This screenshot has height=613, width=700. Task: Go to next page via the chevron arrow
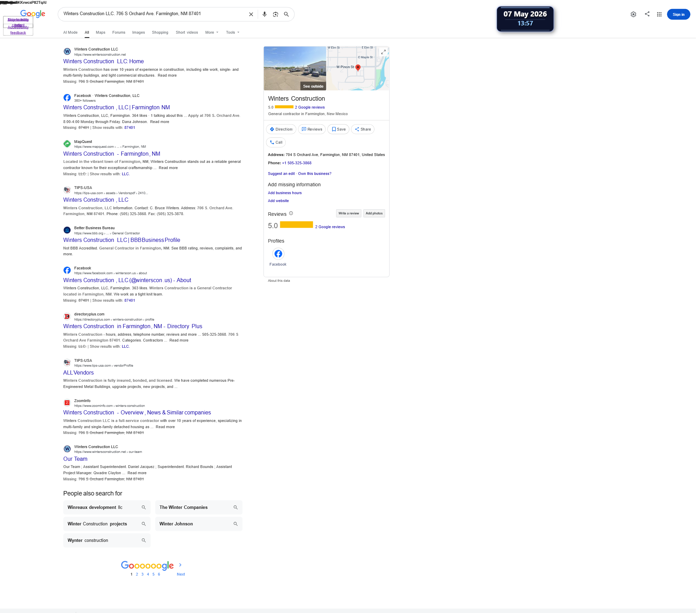click(x=180, y=565)
